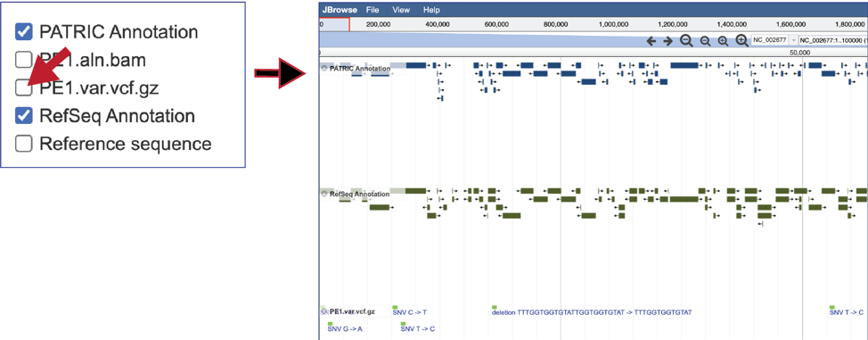This screenshot has height=340, width=868.
Task: Click the red highlighted region in overview bar
Action: point(334,24)
